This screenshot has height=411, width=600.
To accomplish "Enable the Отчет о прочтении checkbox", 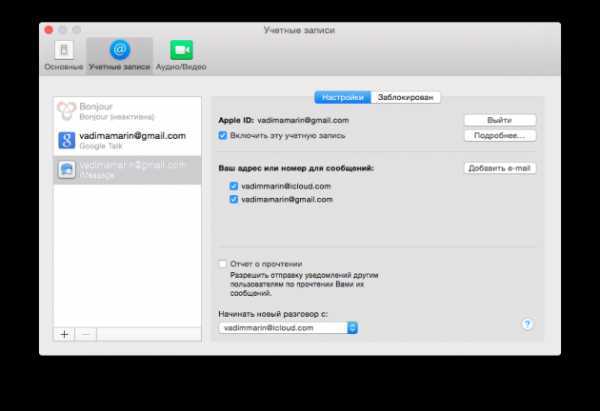I will coord(222,264).
